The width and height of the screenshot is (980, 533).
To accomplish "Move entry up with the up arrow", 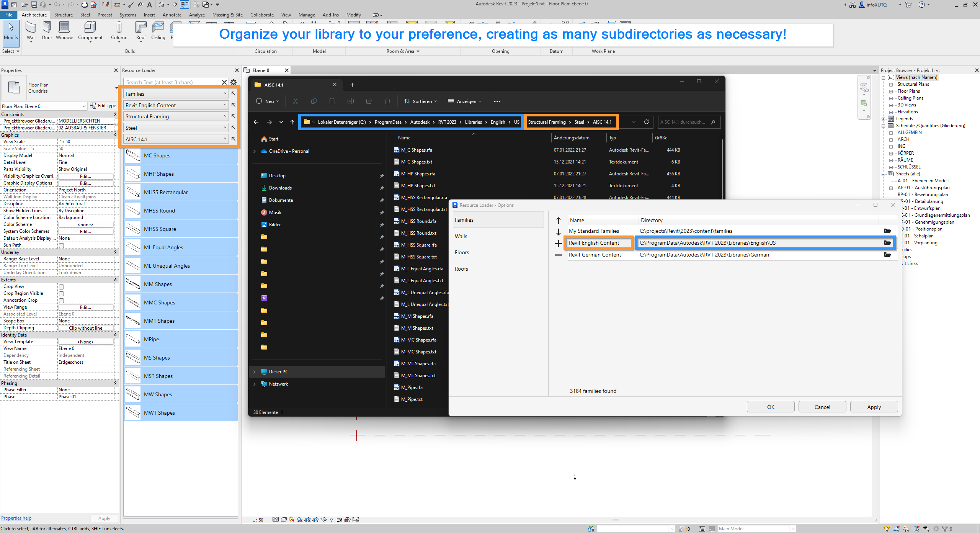I will tap(559, 221).
